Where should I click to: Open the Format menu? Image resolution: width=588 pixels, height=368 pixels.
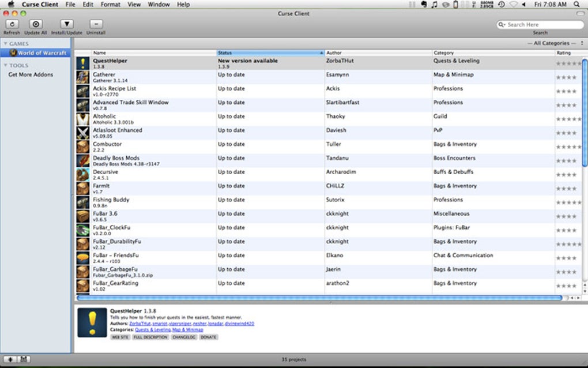pos(110,5)
